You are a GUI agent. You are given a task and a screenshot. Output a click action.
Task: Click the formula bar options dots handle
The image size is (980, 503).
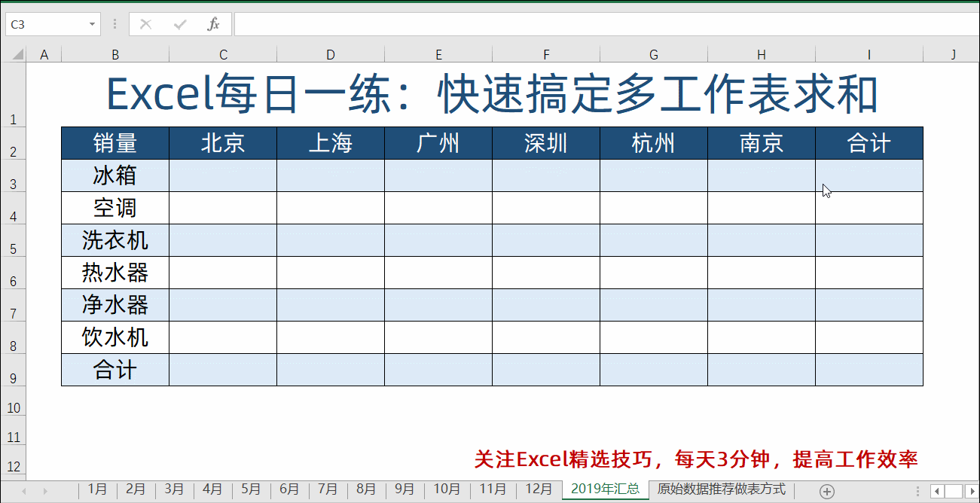(x=114, y=24)
